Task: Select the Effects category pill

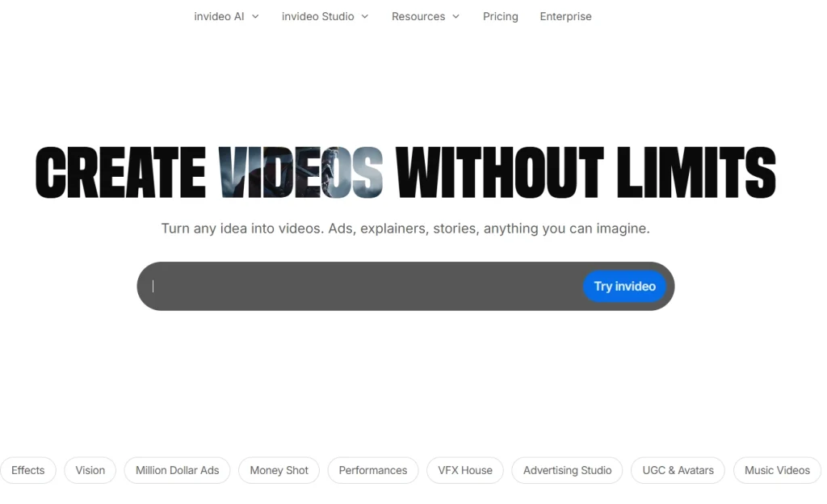Action: 28,470
